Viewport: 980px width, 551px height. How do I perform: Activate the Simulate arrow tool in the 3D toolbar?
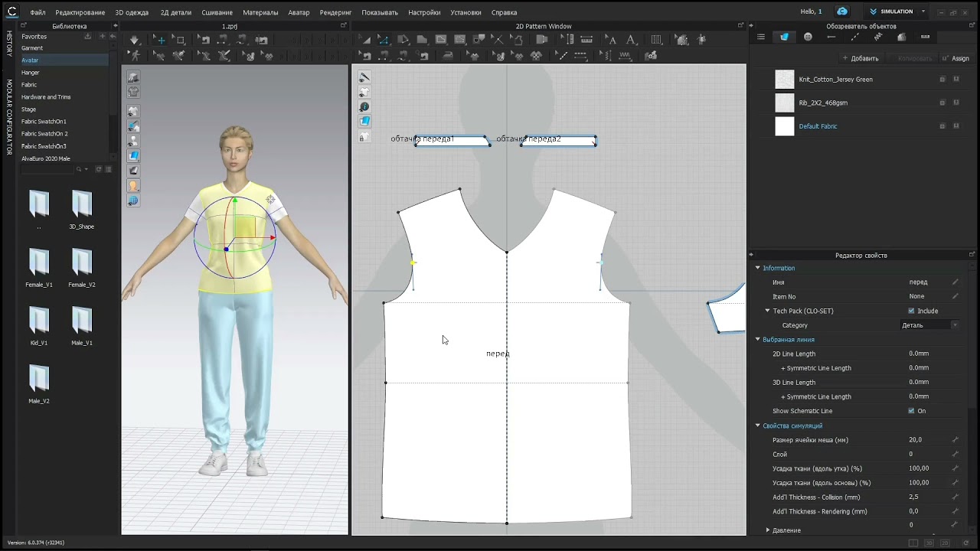pyautogui.click(x=135, y=40)
